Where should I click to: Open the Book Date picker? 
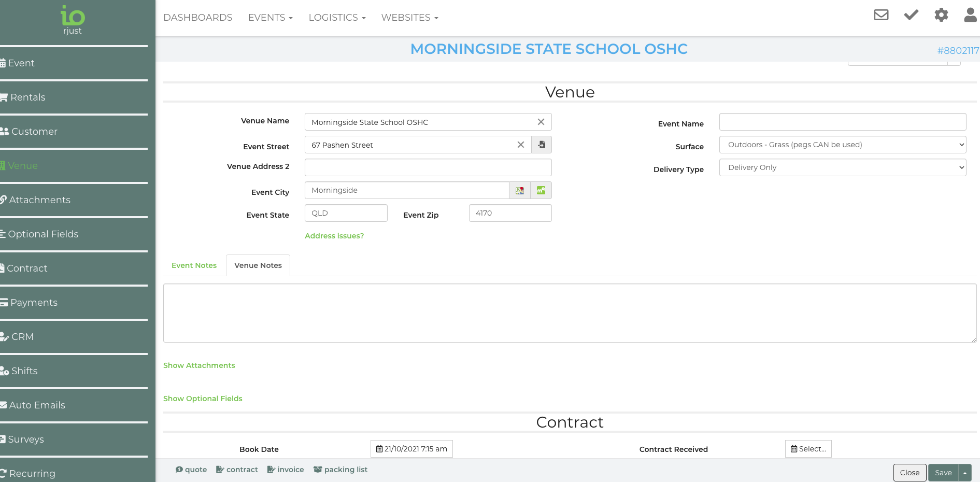411,449
